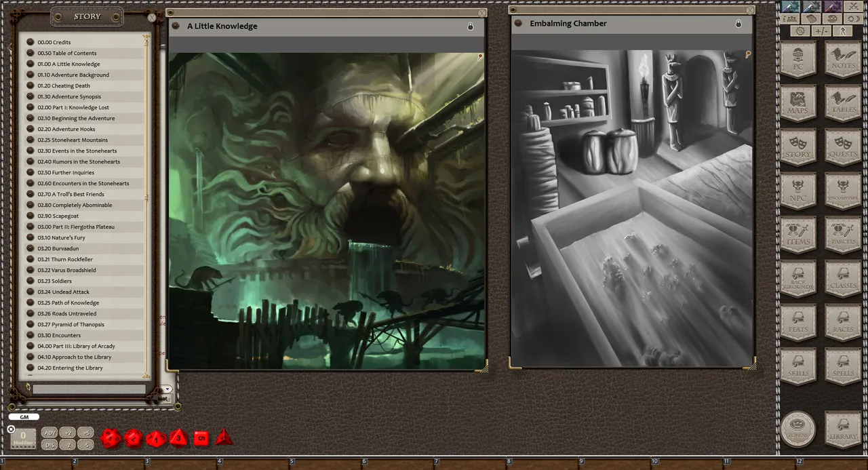This screenshot has width=868, height=470.
Task: Open the Encounters sidebar button
Action: [843, 192]
